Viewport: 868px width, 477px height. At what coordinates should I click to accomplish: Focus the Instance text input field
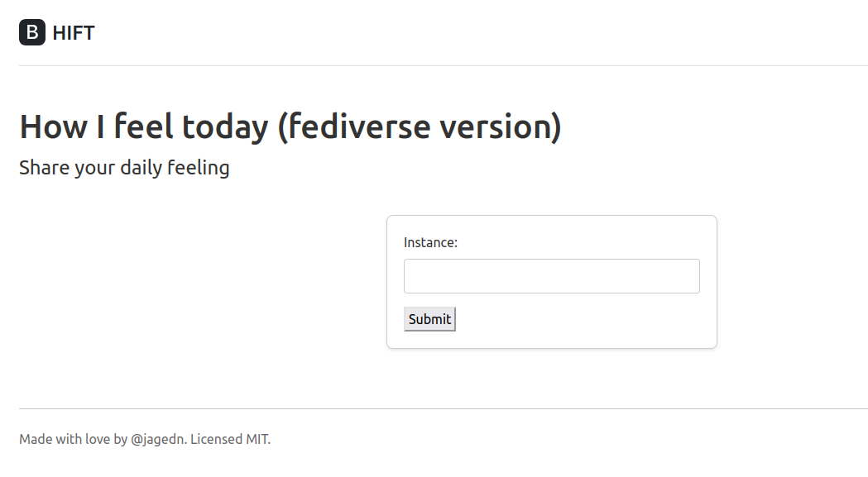click(551, 276)
